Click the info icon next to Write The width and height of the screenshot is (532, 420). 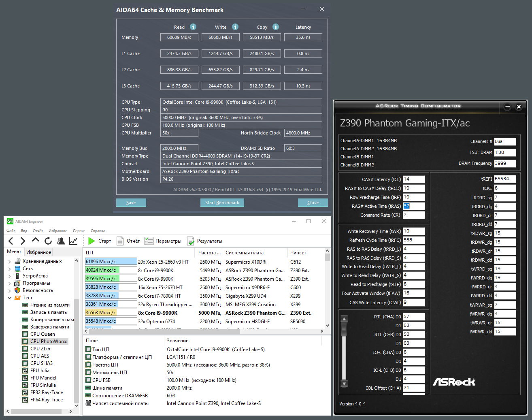tap(235, 27)
